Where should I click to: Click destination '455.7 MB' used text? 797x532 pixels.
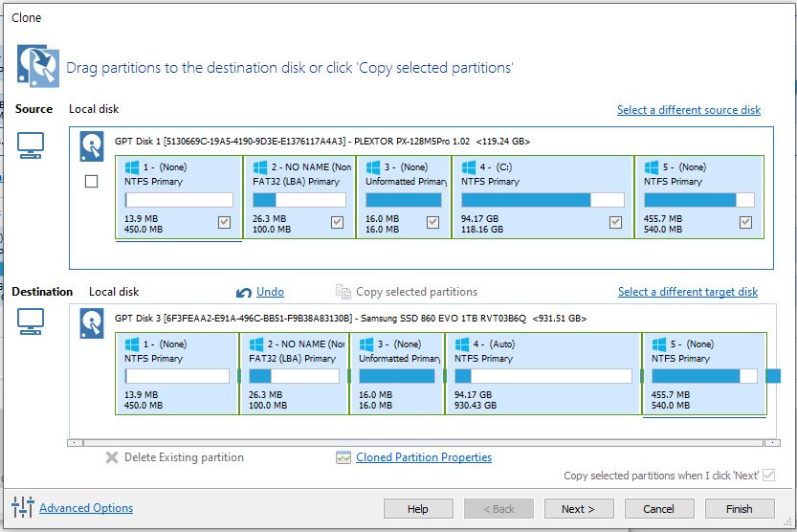671,395
